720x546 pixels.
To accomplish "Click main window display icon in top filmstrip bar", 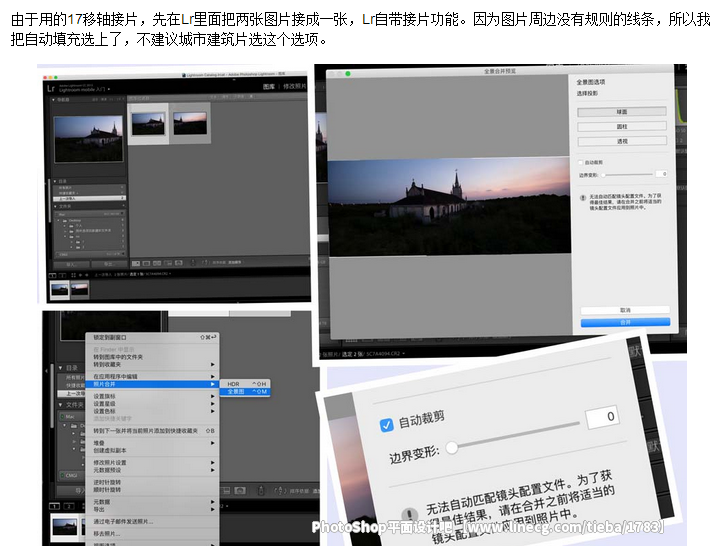I will coord(53,276).
